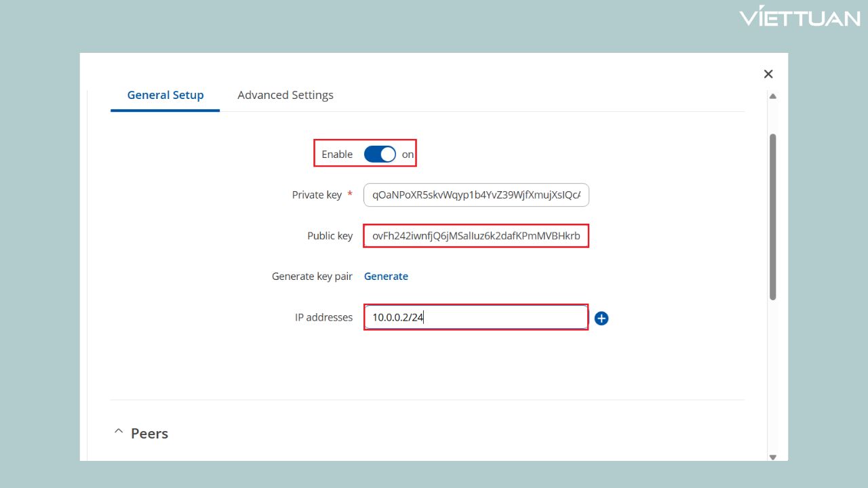Add another IP address with plus icon

coord(601,318)
